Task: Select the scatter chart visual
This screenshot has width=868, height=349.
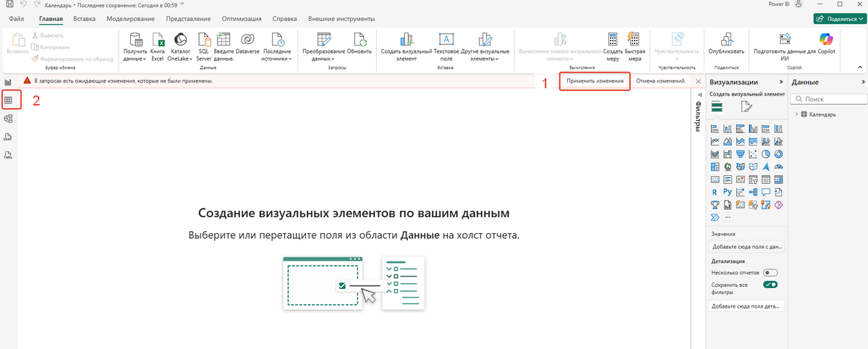Action: pyautogui.click(x=753, y=154)
